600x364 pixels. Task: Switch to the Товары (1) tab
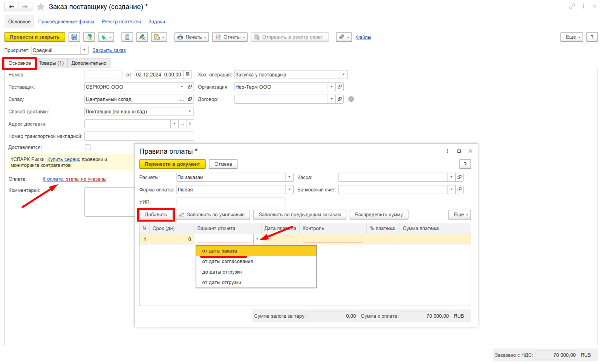(x=51, y=63)
